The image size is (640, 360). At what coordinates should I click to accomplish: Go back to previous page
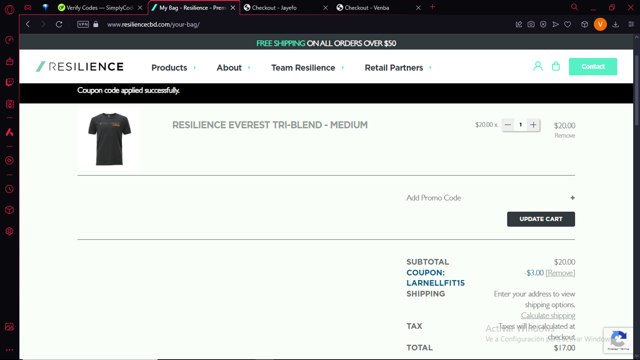(28, 24)
